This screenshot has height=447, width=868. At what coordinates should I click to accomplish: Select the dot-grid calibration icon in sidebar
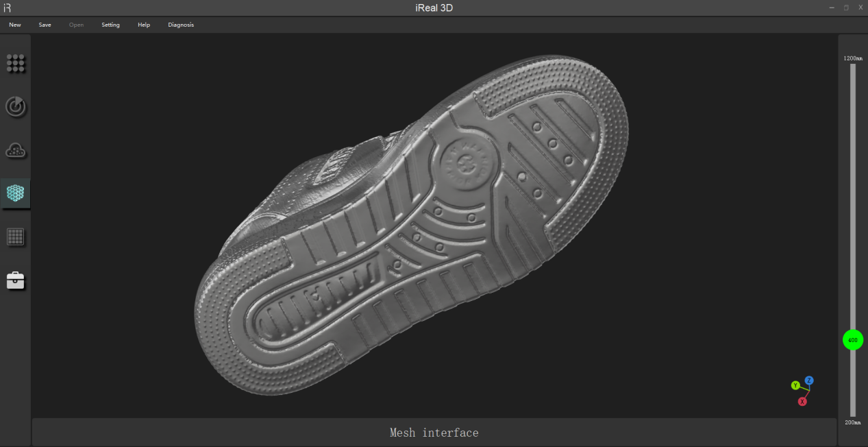point(16,63)
